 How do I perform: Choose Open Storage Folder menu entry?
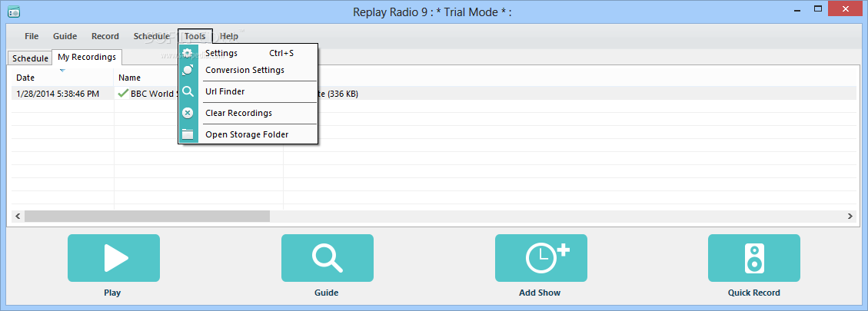[248, 134]
